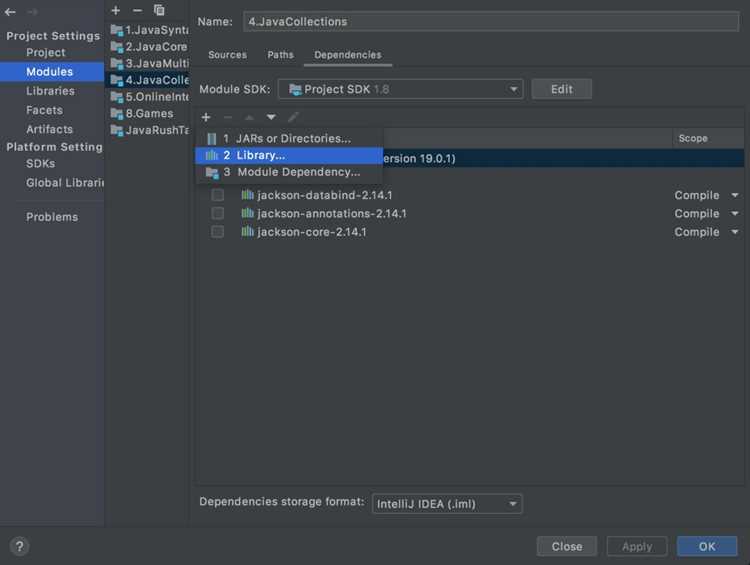
Task: Remove the selected module with the minus icon
Action: pos(137,10)
